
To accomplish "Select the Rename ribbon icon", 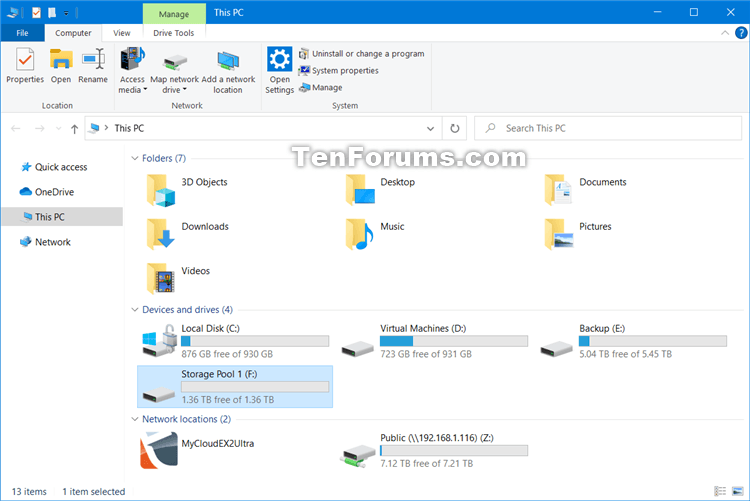I will (x=93, y=59).
